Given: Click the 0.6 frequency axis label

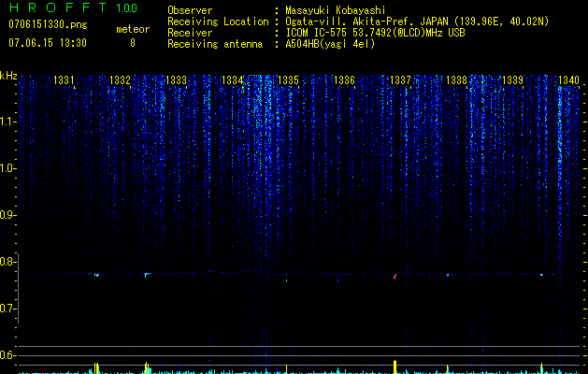Looking at the screenshot, I should (x=7, y=355).
